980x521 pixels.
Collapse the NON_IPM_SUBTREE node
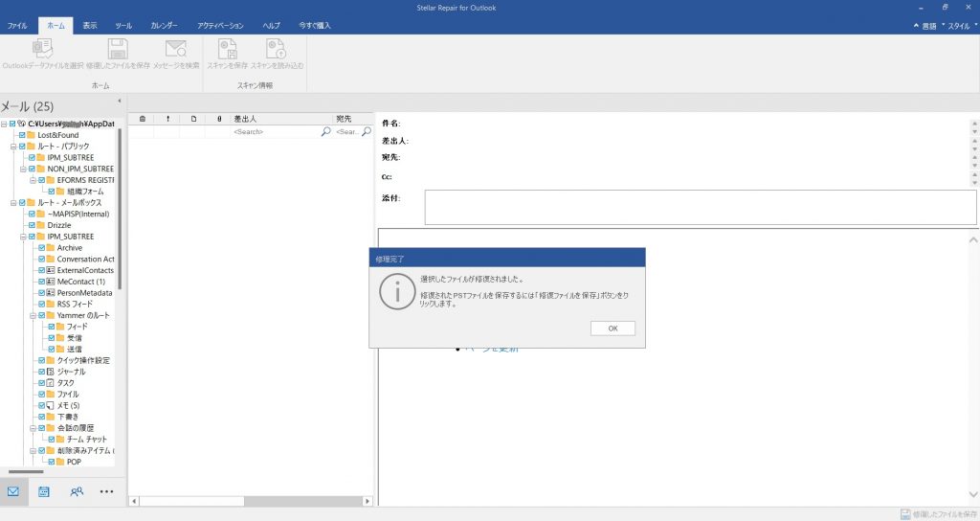point(23,169)
